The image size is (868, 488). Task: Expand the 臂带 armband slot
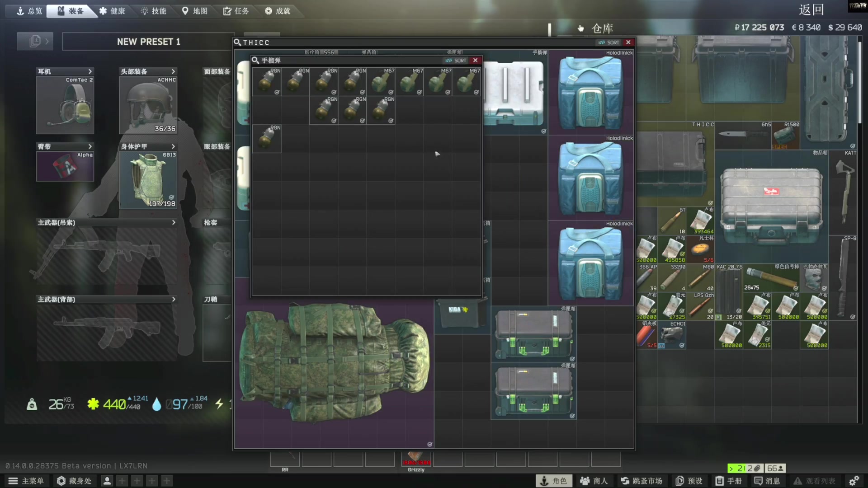click(90, 146)
